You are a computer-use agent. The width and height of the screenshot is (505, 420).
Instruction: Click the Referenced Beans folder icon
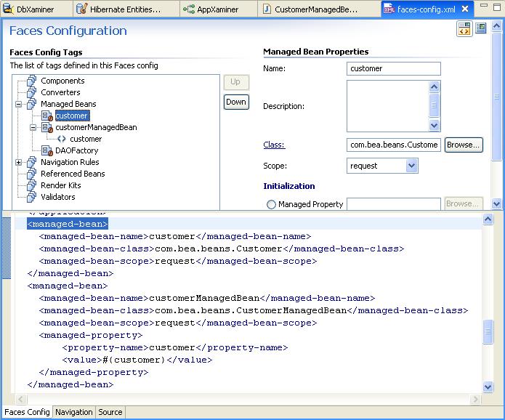click(x=31, y=173)
